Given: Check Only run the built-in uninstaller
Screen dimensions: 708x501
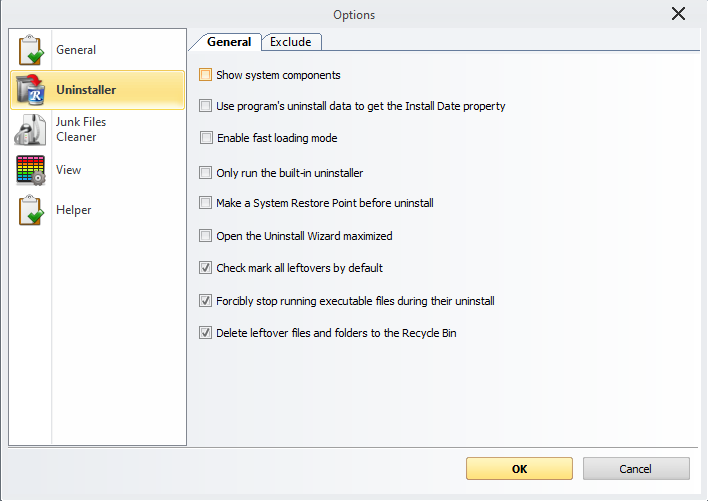Looking at the screenshot, I should 206,173.
